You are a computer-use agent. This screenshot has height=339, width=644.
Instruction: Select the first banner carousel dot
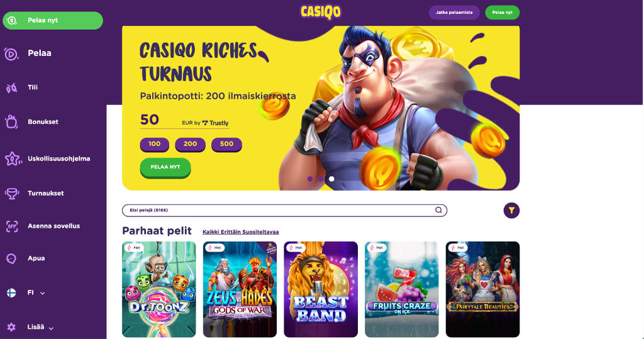(310, 179)
